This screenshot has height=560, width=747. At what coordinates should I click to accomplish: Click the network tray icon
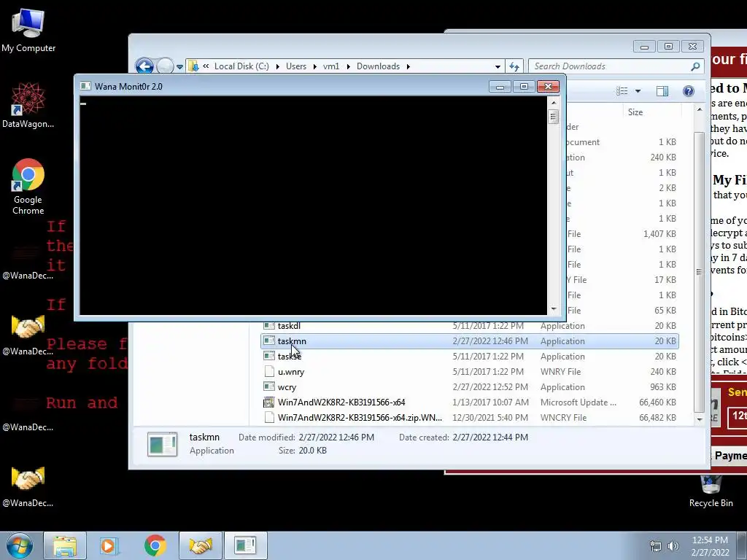pos(656,546)
